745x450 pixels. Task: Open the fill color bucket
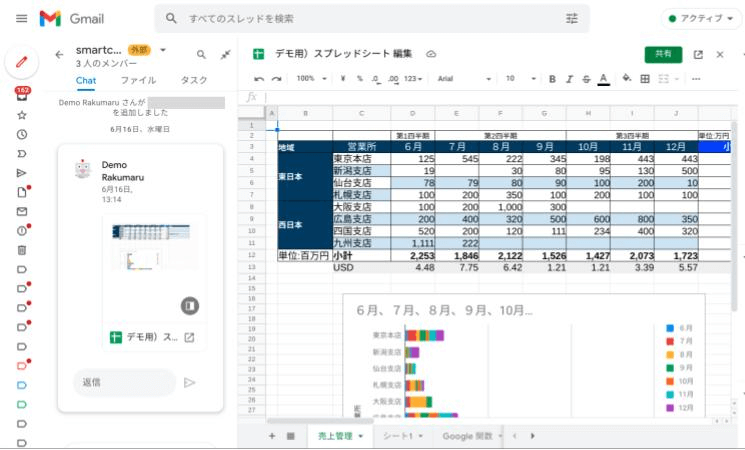627,78
